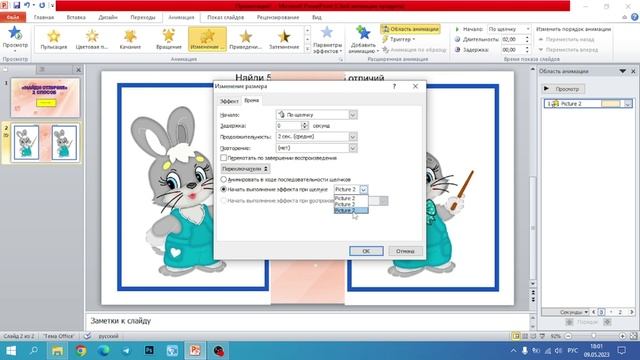
Task: Click Просмотр button in animation pane
Action: pos(563,89)
